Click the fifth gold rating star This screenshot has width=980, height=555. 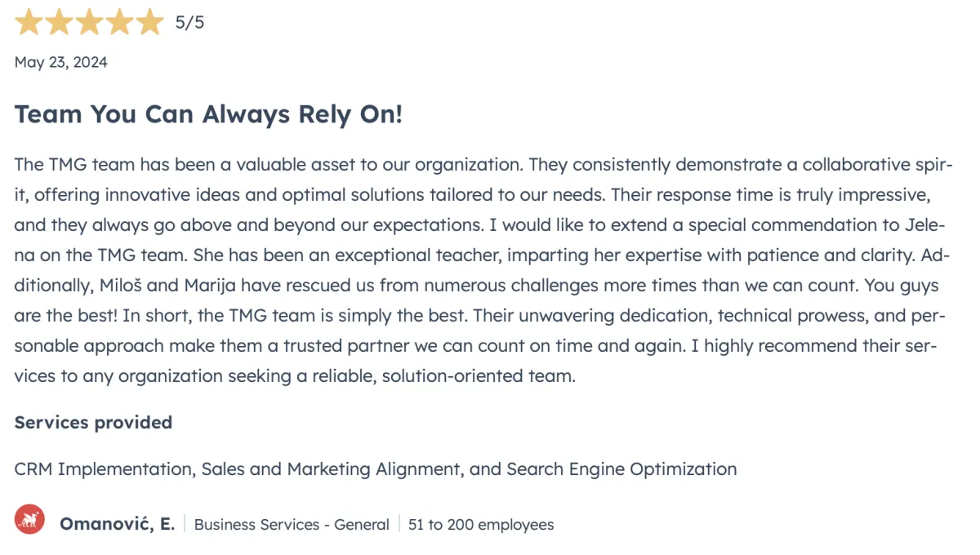point(149,22)
